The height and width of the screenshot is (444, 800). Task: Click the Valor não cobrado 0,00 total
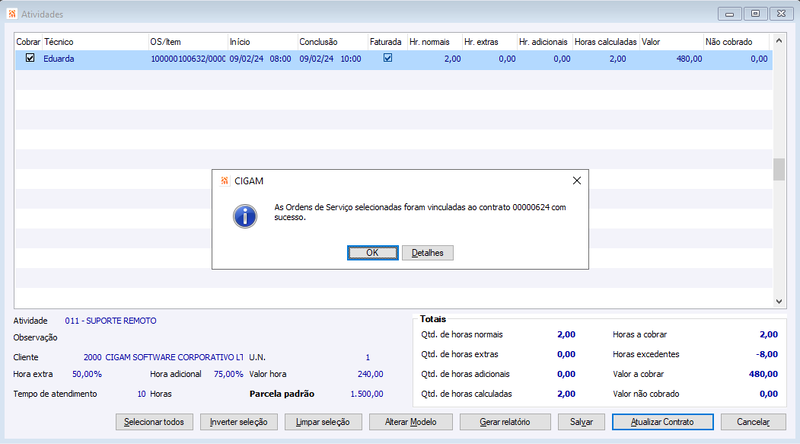769,394
